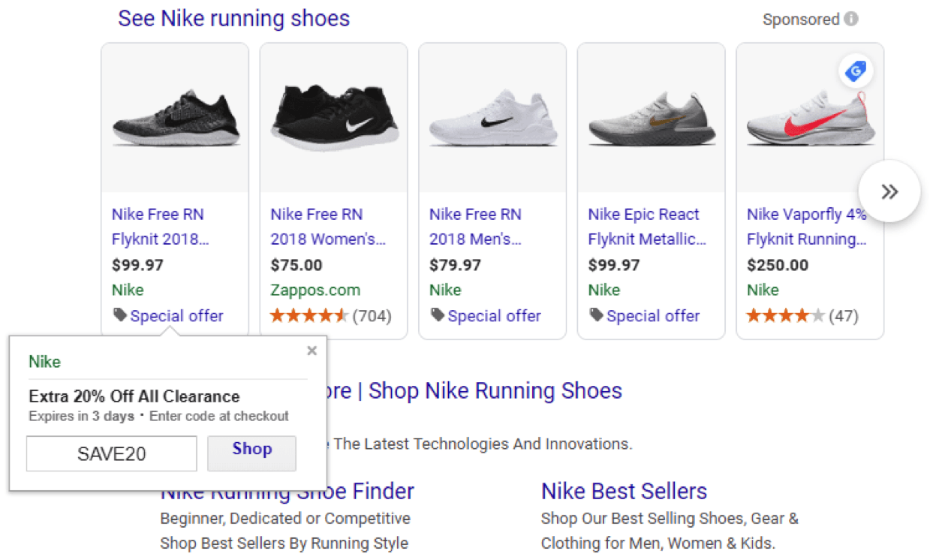Open the Nike Best Sellers sitelink
This screenshot has height=560, width=930.
tap(625, 492)
